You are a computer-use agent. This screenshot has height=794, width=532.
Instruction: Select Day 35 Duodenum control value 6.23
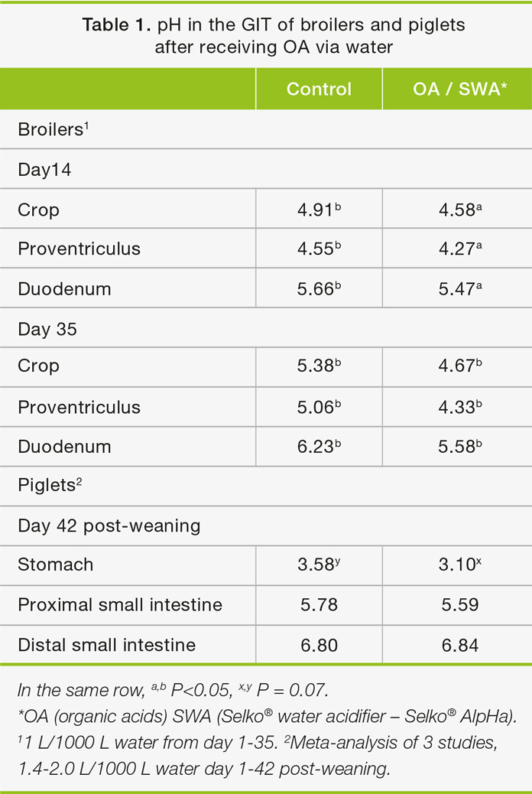pyautogui.click(x=315, y=447)
